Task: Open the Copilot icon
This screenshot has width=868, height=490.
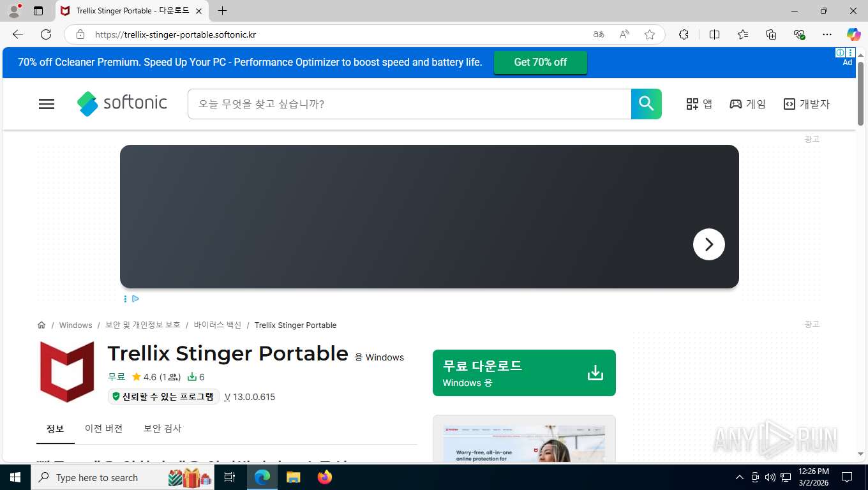Action: (x=854, y=34)
